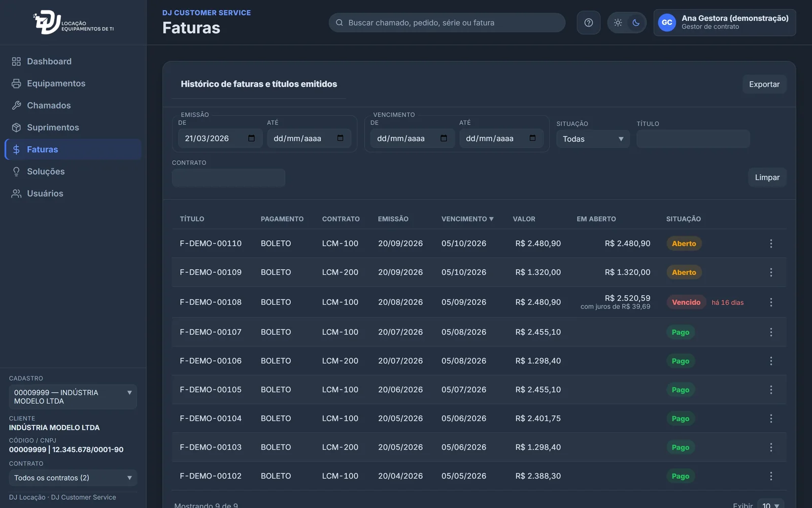
Task: Select the Faturas dollar icon in sidebar
Action: coord(16,149)
